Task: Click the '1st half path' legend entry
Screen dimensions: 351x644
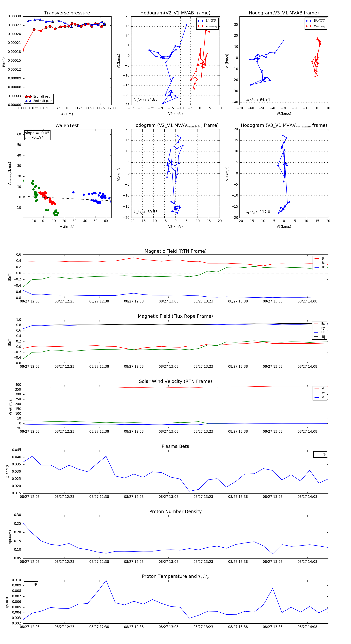Action: 39,96
